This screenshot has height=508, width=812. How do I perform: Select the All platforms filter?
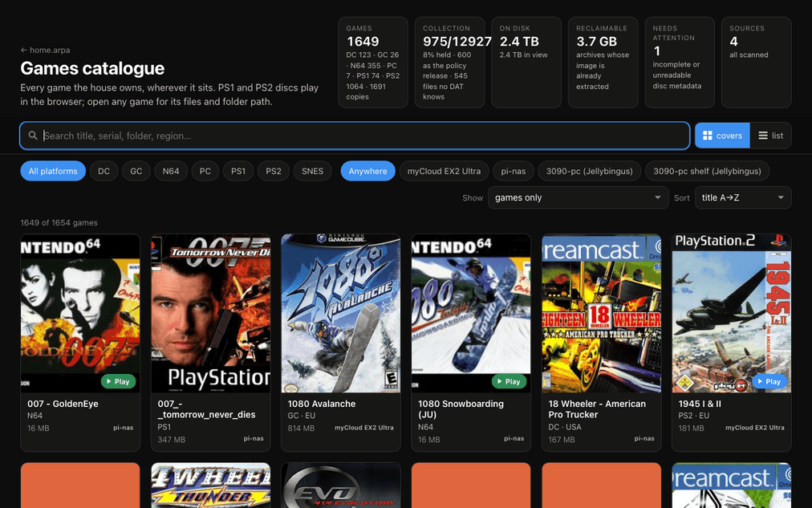(53, 171)
